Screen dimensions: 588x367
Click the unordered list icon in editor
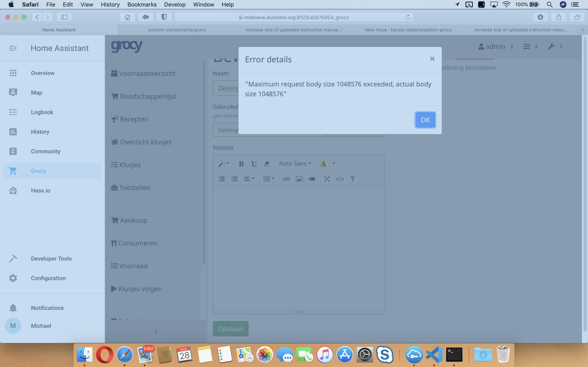click(x=221, y=179)
